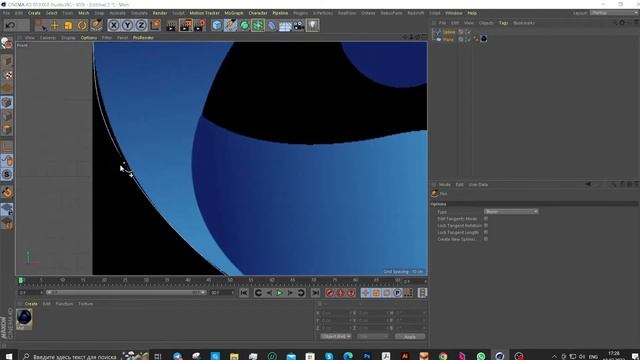Select Texture mode in left sidebar

point(7,75)
